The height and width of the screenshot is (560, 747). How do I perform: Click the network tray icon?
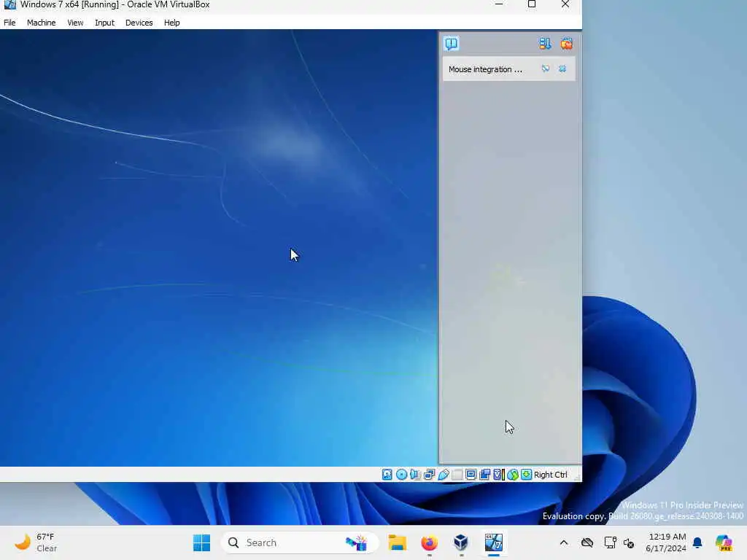610,542
